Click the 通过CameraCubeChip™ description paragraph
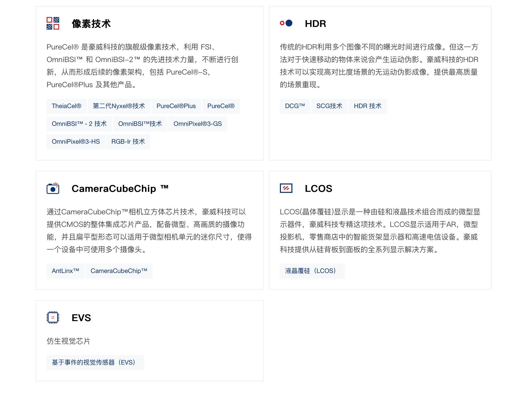Screen dimensions: 532x414 (149, 231)
